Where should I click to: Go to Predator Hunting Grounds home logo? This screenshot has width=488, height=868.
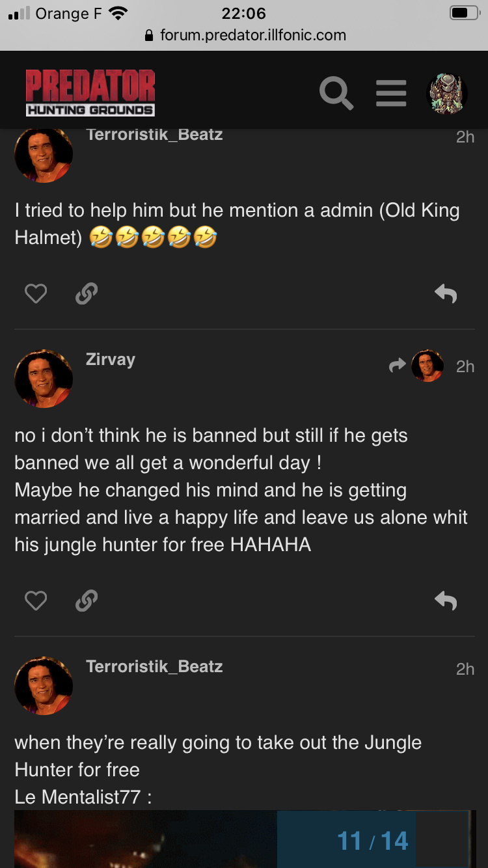(90, 94)
